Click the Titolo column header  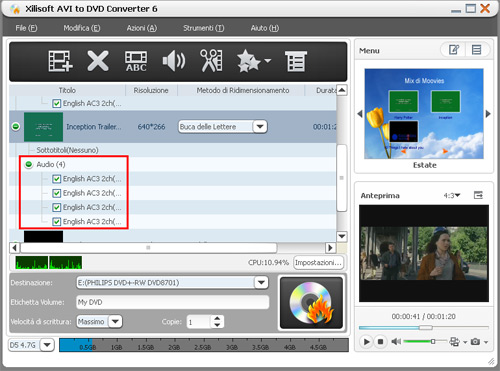pos(67,90)
